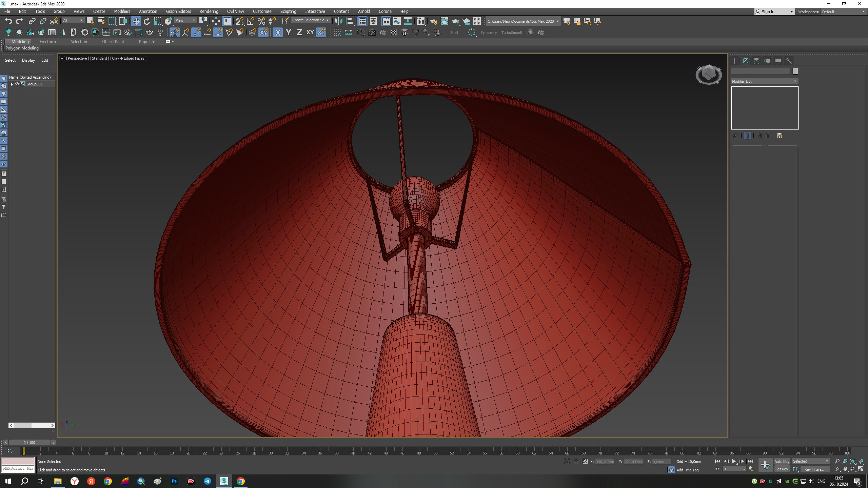
Task: Click the Redo arrow icon
Action: (19, 21)
